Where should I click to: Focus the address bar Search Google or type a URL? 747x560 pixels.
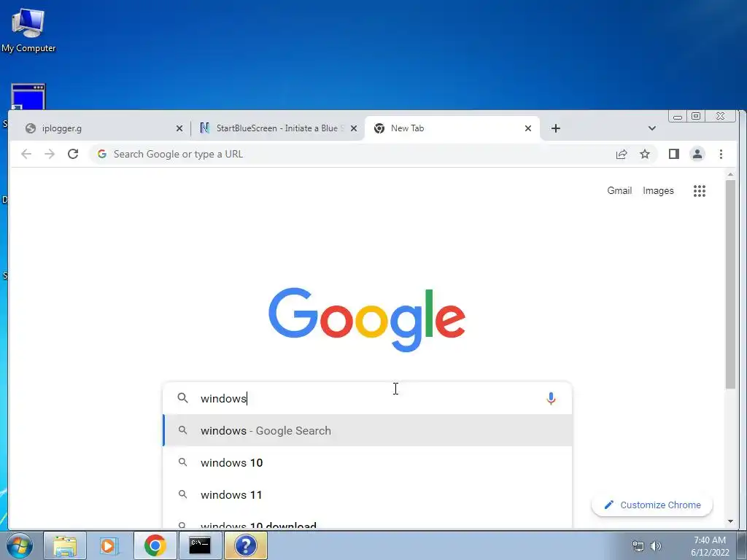pos(352,154)
